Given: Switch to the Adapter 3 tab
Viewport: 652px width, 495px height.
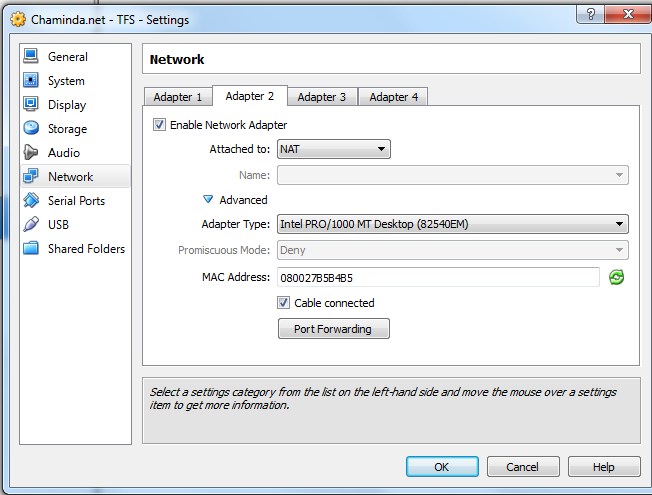Looking at the screenshot, I should pos(322,97).
